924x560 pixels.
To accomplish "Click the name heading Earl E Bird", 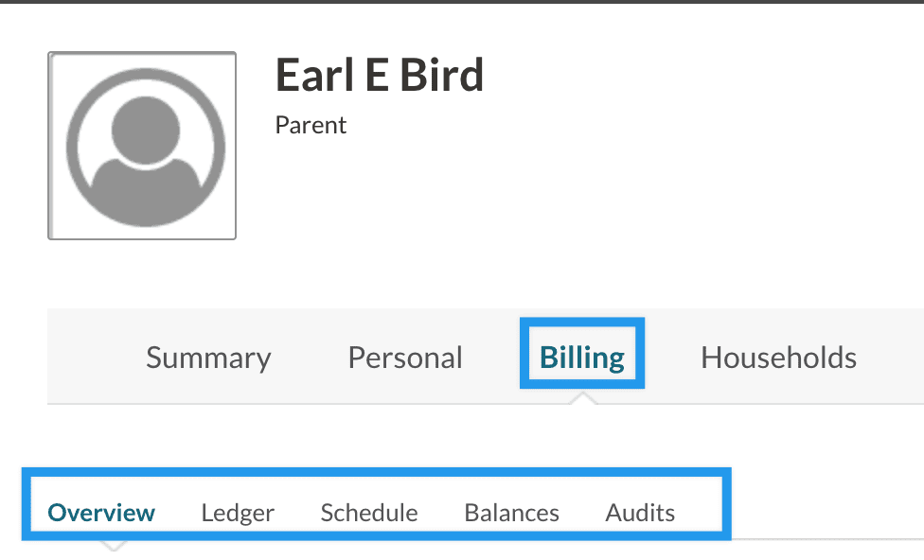I will [x=380, y=76].
